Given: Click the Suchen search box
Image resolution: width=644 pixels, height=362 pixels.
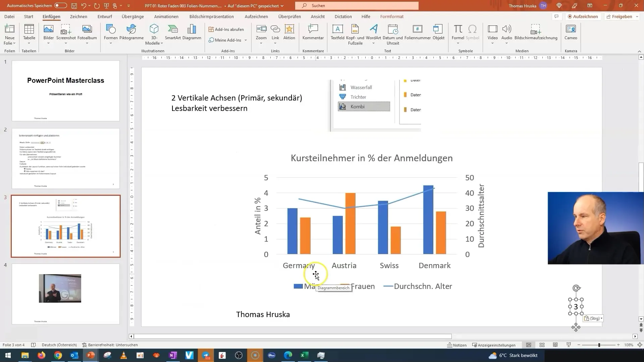Looking at the screenshot, I should pyautogui.click(x=357, y=6).
